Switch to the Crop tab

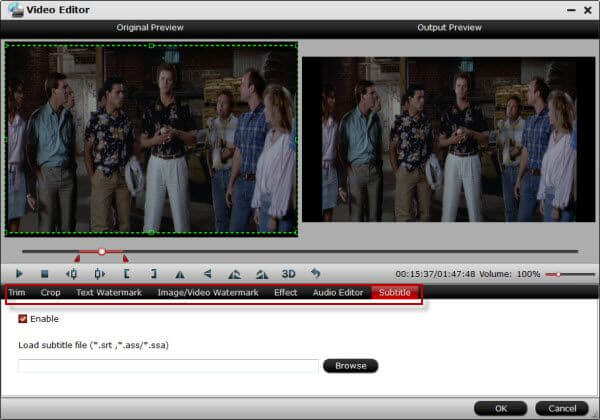tap(50, 293)
